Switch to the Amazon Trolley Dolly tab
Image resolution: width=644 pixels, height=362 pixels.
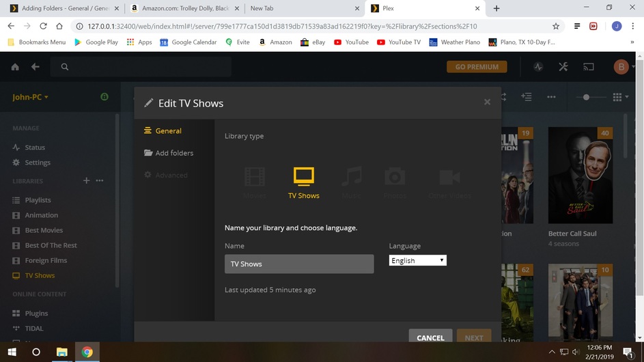click(185, 8)
